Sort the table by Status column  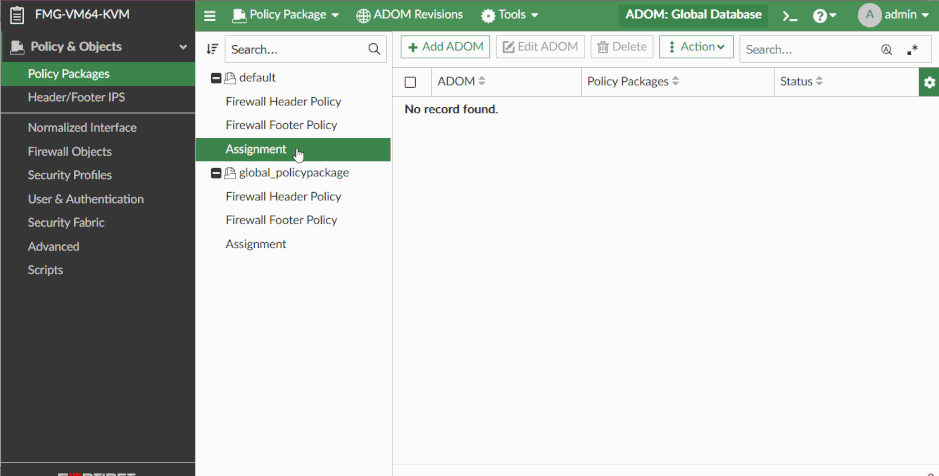click(802, 81)
